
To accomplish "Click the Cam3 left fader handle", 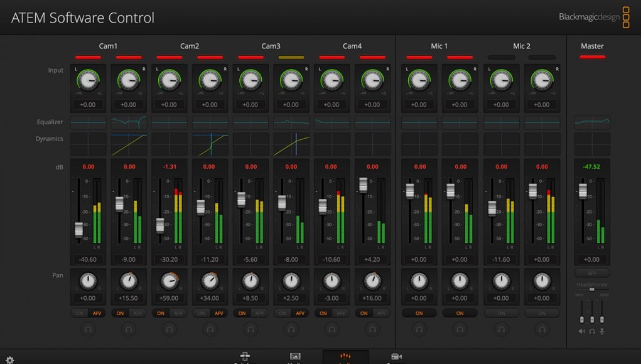I will pyautogui.click(x=241, y=199).
